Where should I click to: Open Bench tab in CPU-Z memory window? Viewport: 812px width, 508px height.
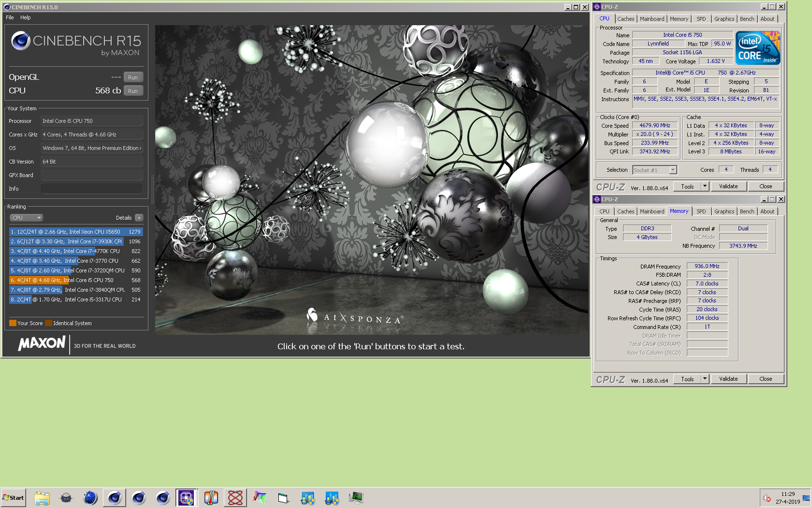click(747, 211)
